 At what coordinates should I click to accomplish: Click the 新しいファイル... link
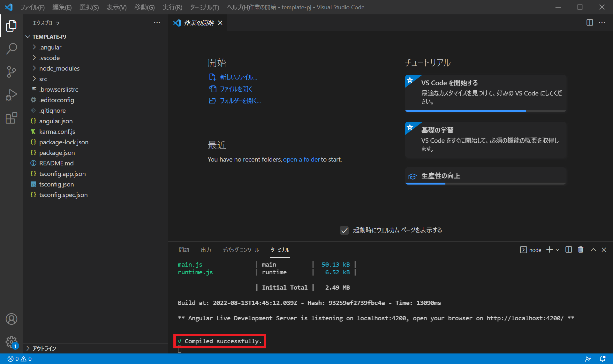click(x=238, y=77)
